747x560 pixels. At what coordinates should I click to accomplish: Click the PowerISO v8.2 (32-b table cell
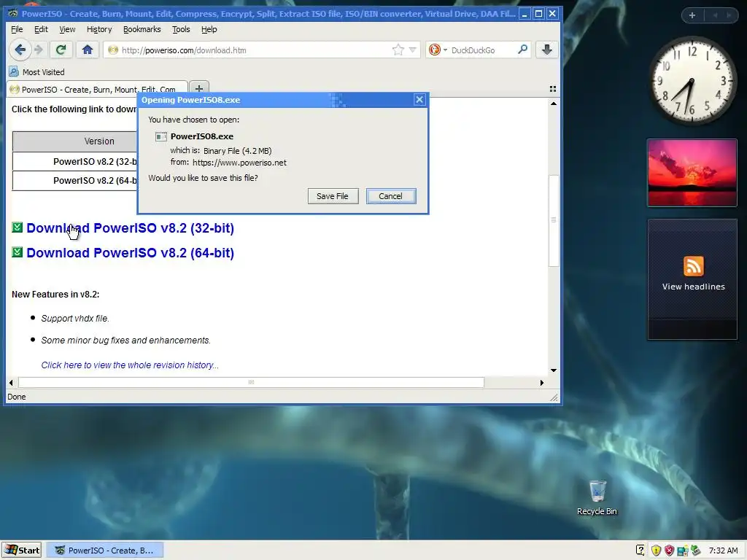click(x=75, y=161)
